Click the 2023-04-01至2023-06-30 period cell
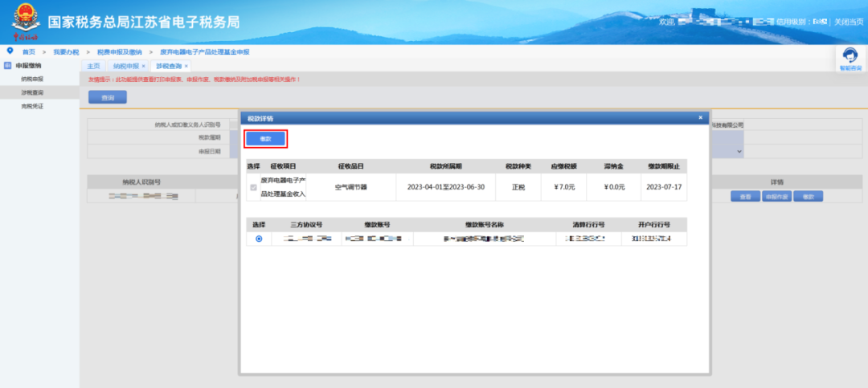 446,187
